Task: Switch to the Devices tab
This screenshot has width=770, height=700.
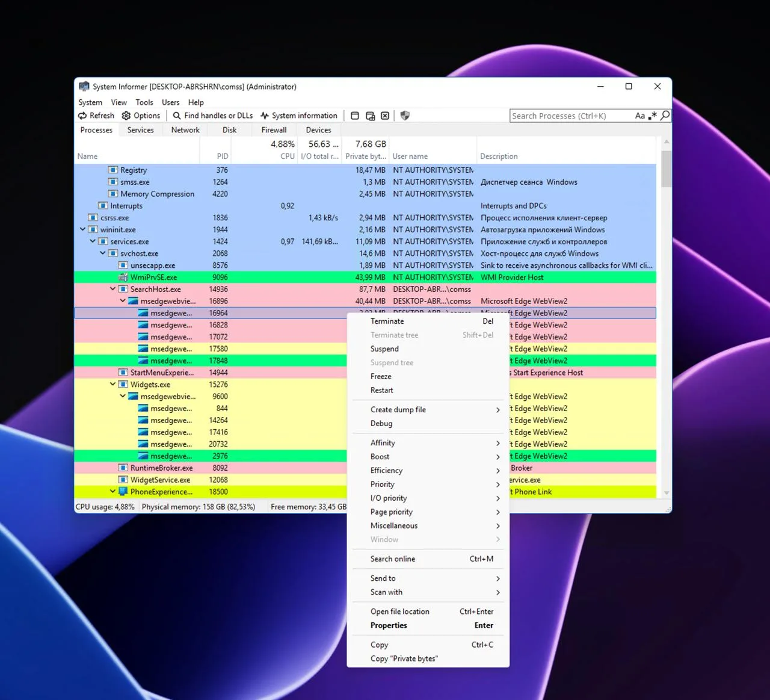Action: [319, 130]
